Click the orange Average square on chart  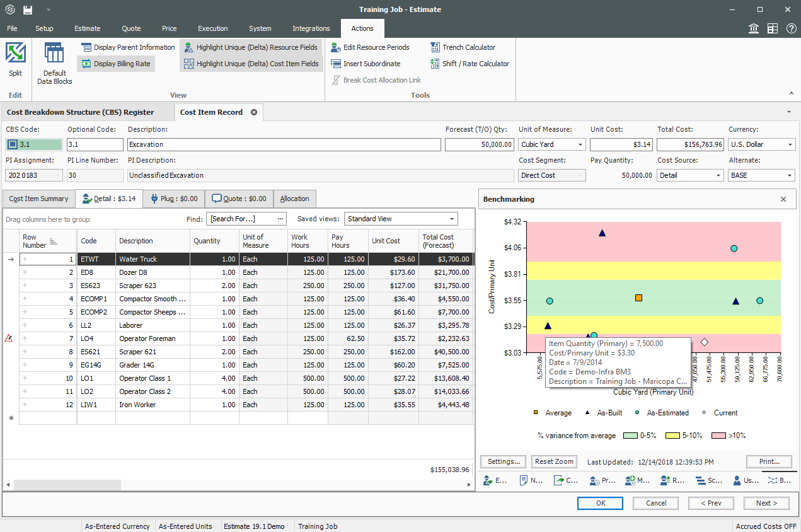coord(638,298)
